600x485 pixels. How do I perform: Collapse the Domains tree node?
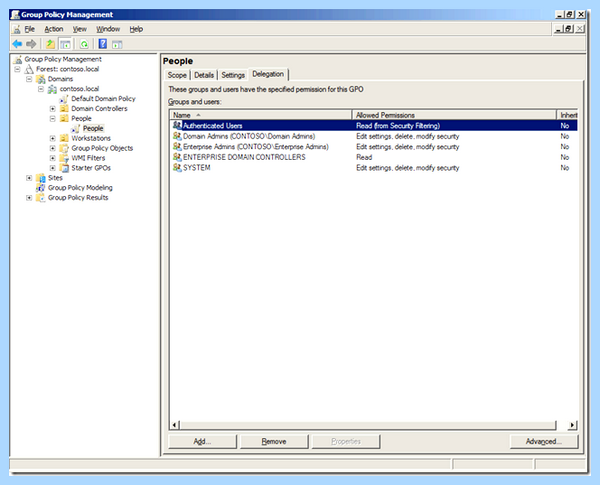click(x=29, y=79)
